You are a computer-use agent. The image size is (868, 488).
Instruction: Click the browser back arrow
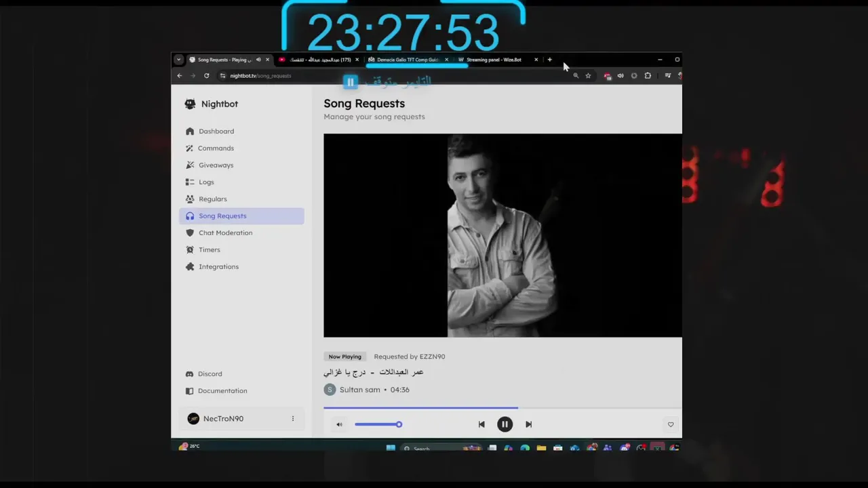[x=179, y=75]
